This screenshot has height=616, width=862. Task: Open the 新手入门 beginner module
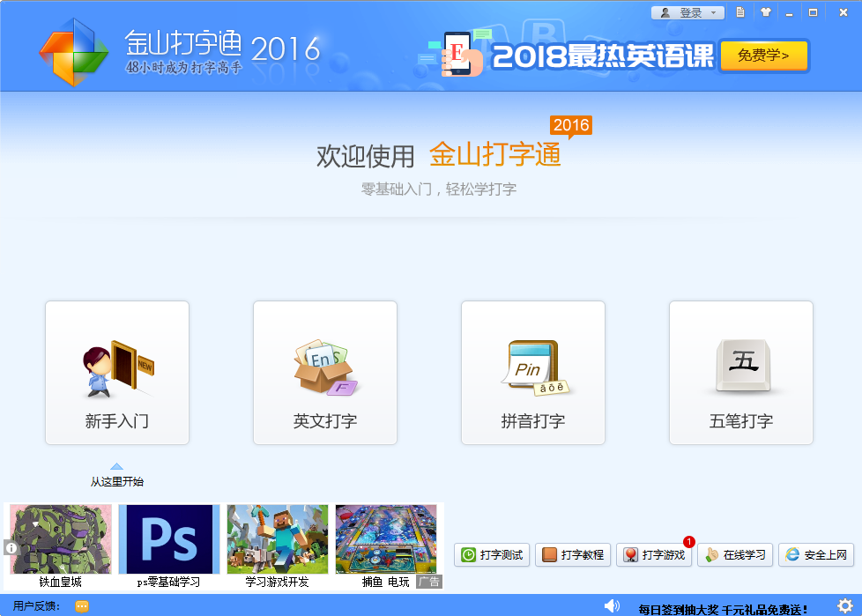pos(117,373)
